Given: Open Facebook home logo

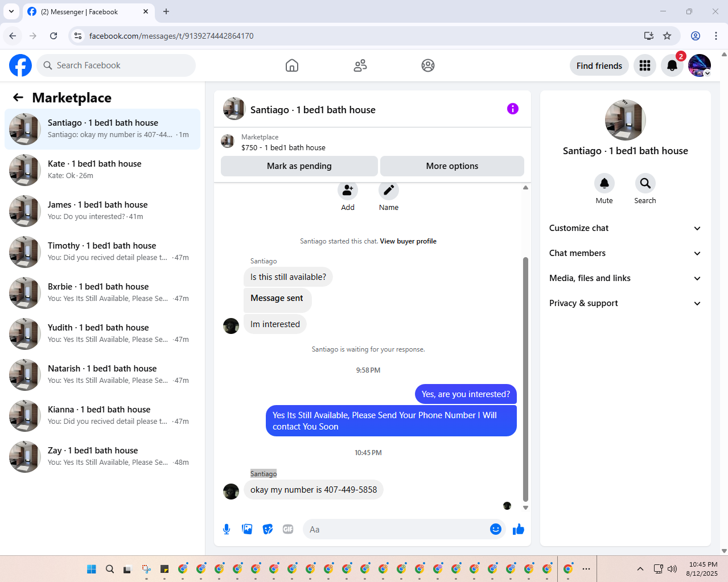Looking at the screenshot, I should point(20,65).
